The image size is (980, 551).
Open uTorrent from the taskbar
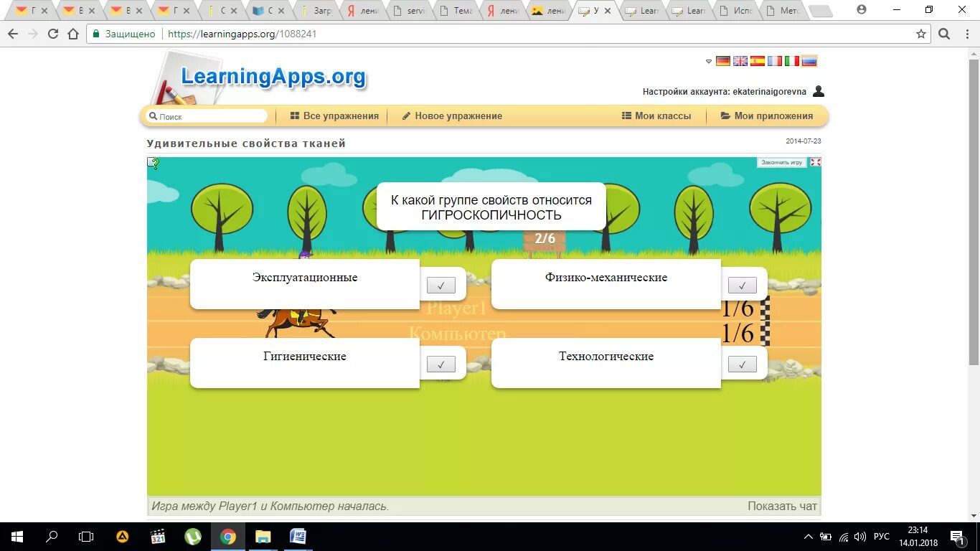pyautogui.click(x=193, y=537)
